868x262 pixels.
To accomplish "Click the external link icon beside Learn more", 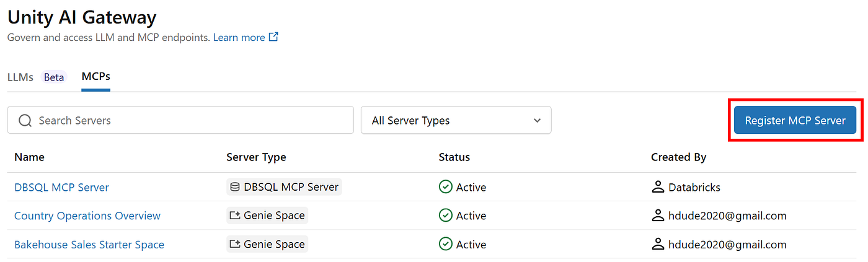I will (273, 37).
